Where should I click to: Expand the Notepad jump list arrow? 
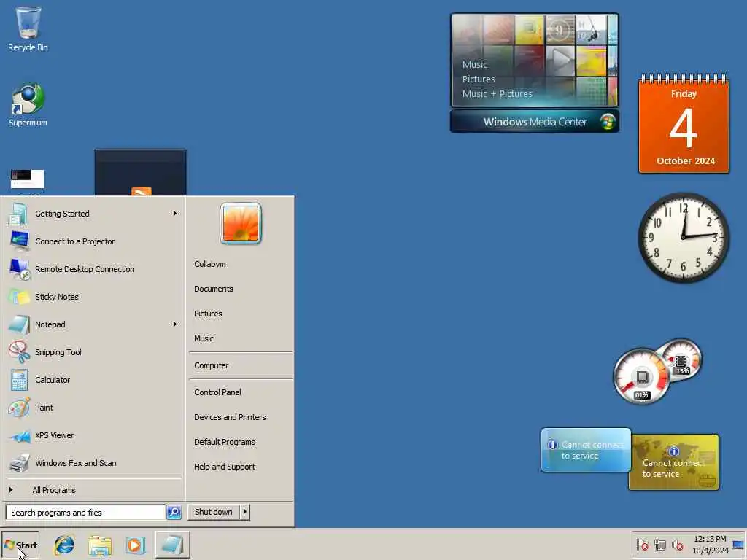(x=175, y=324)
